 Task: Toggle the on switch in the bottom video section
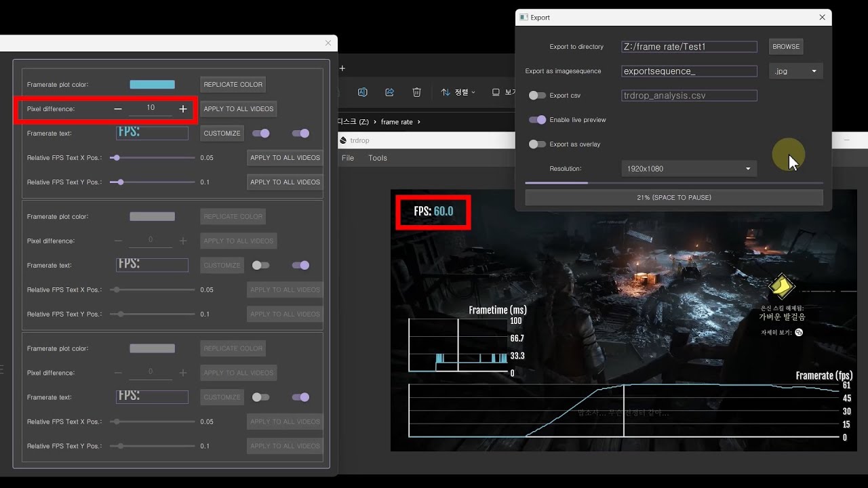[x=300, y=397]
